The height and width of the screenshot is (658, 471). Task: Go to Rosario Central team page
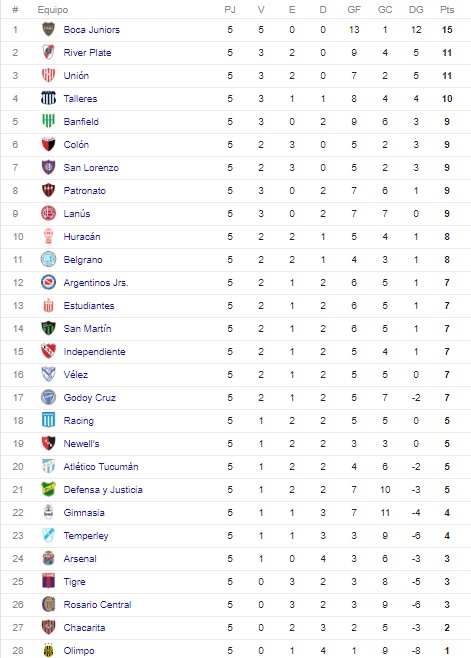pyautogui.click(x=97, y=605)
